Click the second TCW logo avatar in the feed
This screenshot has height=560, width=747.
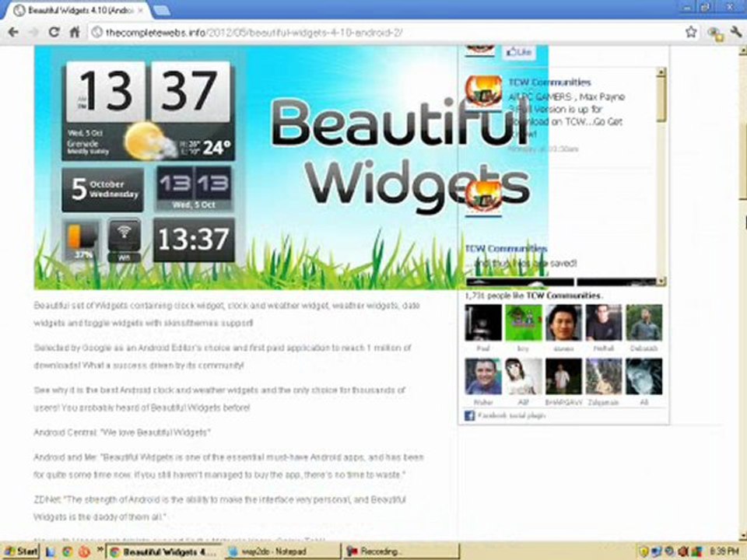(x=483, y=197)
